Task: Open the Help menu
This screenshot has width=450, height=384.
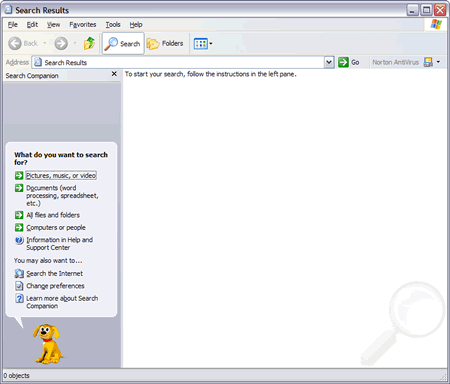Action: coord(136,25)
